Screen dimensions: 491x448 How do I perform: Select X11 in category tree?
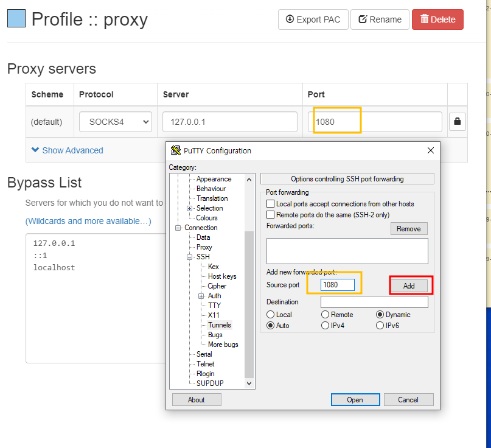click(x=214, y=315)
